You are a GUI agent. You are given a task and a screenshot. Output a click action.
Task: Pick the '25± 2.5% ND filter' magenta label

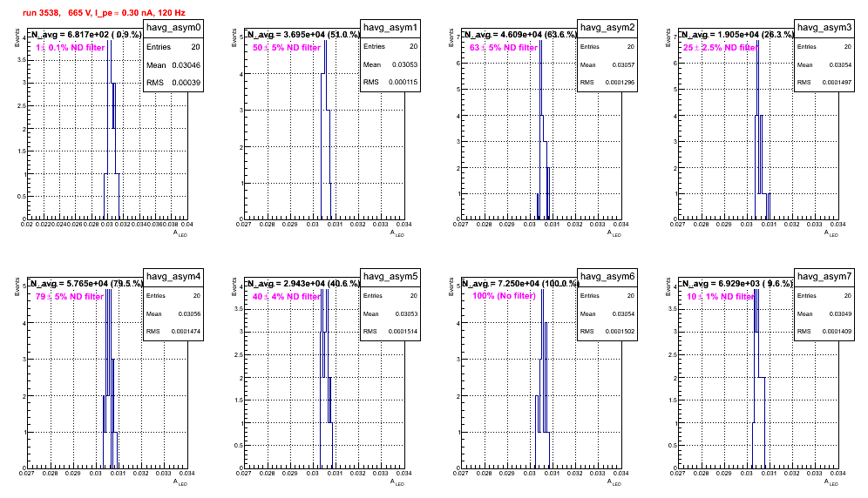pyautogui.click(x=721, y=48)
